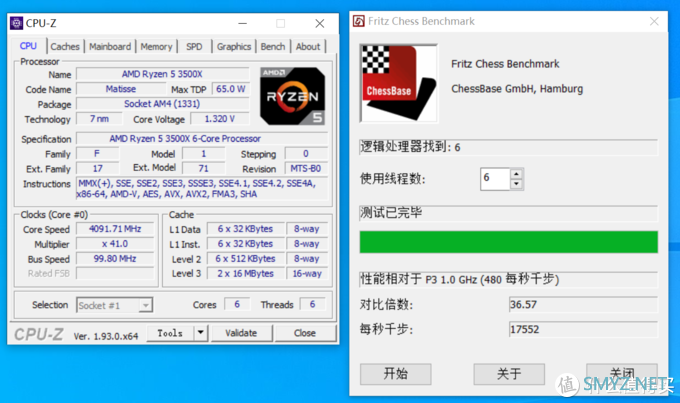The height and width of the screenshot is (403, 680).
Task: Click the 16-way Level 3 associativity value
Action: (x=307, y=273)
